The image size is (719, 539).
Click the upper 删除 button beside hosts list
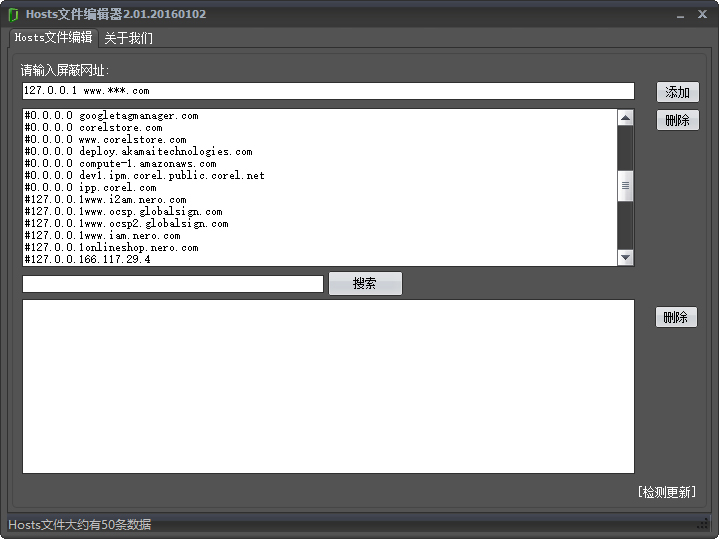tap(677, 120)
